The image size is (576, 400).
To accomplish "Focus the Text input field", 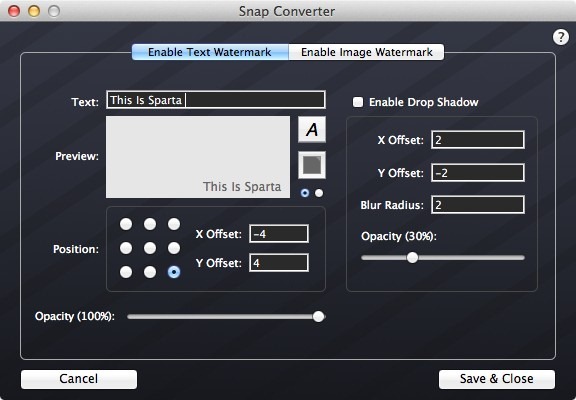I will [216, 100].
